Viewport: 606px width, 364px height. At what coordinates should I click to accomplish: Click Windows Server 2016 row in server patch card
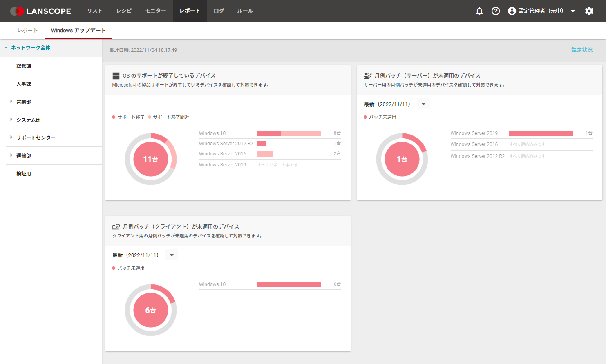(521, 144)
